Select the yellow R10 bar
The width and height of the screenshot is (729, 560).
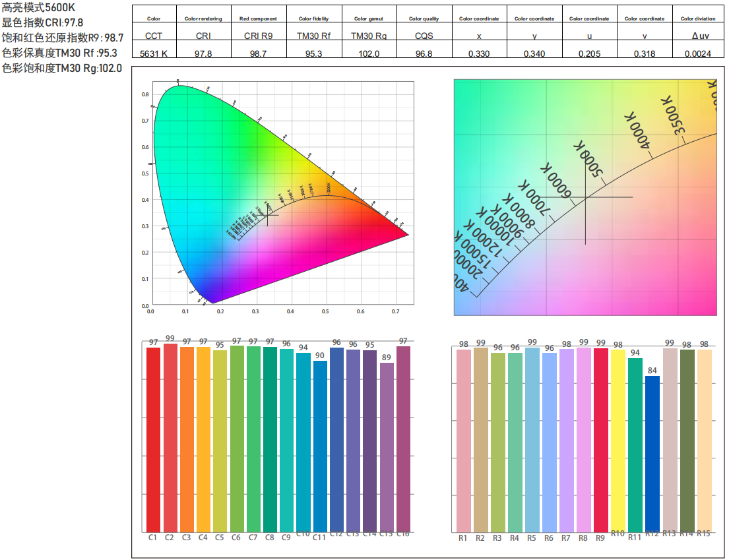(618, 441)
